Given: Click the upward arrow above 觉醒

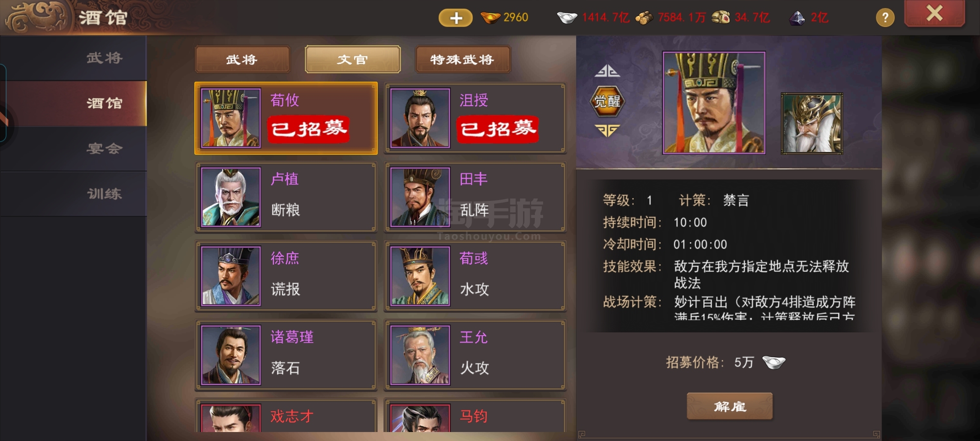Looking at the screenshot, I should [607, 71].
